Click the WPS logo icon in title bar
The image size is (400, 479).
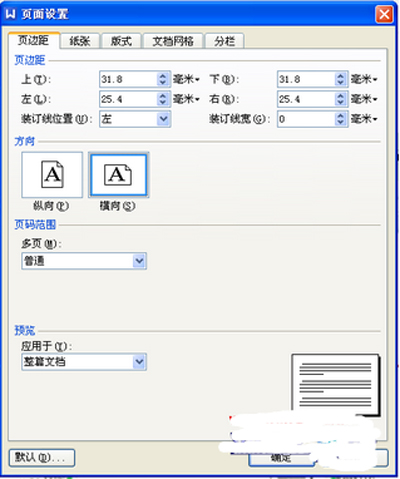tap(11, 14)
